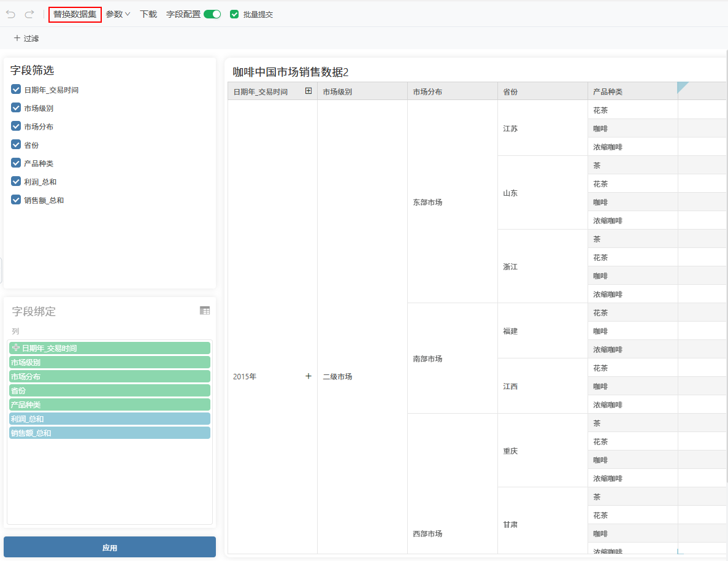This screenshot has width=728, height=561.
Task: Click the table layout icon in 字段绑定 panel
Action: pyautogui.click(x=205, y=311)
